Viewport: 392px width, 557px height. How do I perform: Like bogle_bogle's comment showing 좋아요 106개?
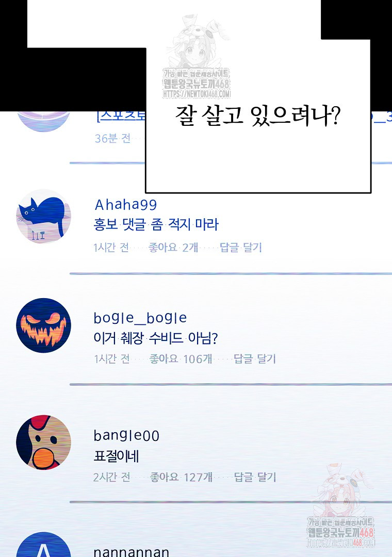click(x=181, y=359)
